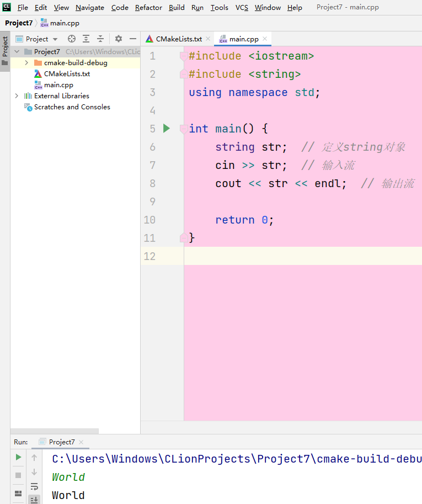Click the Down the Stack Trace arrow

34,472
